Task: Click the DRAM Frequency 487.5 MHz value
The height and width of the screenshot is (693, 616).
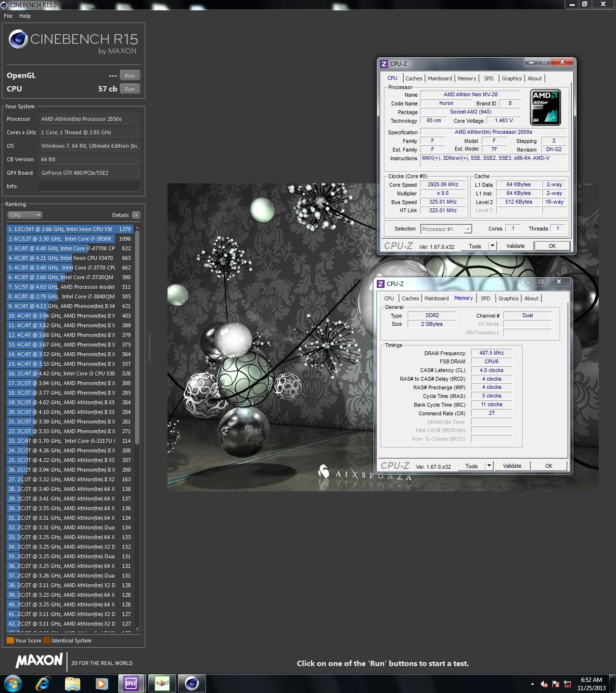Action: coord(491,353)
